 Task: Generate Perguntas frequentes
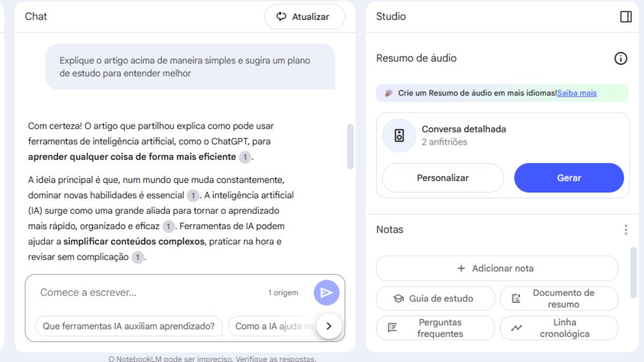tap(435, 328)
